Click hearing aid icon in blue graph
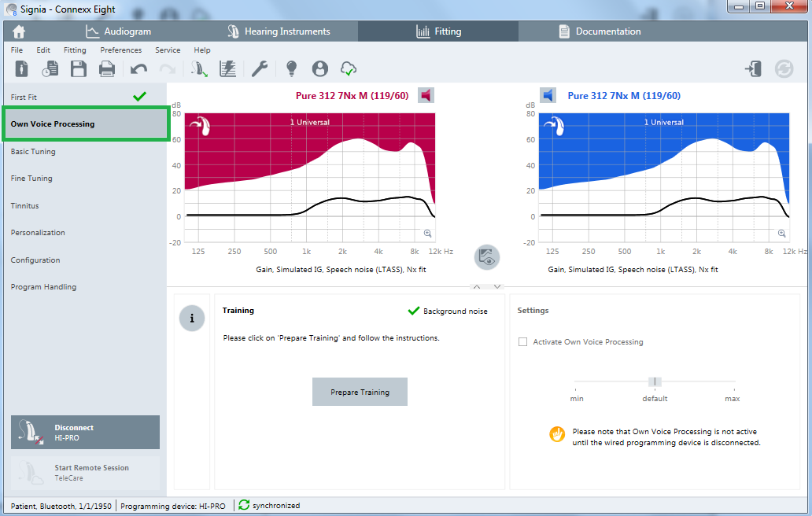This screenshot has height=516, width=812. 555,126
